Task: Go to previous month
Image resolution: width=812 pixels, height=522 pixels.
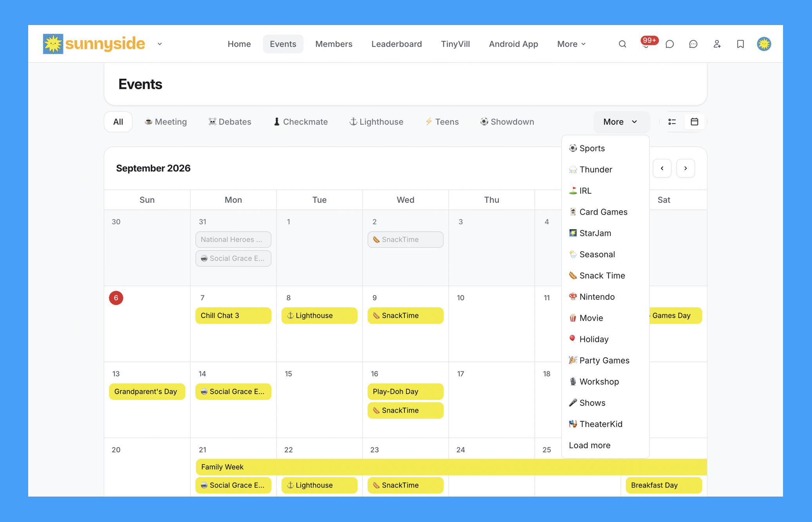Action: (x=662, y=168)
